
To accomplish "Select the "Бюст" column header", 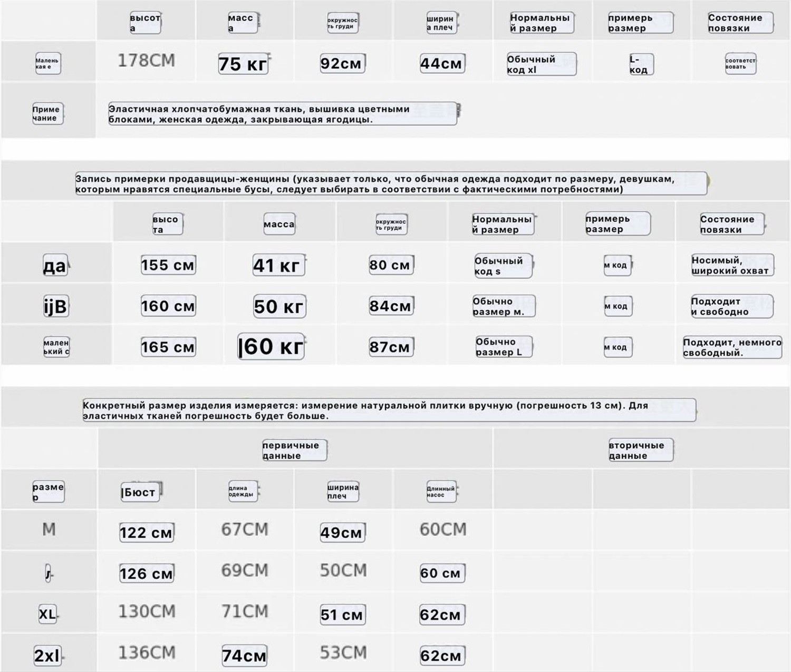I will tap(140, 492).
